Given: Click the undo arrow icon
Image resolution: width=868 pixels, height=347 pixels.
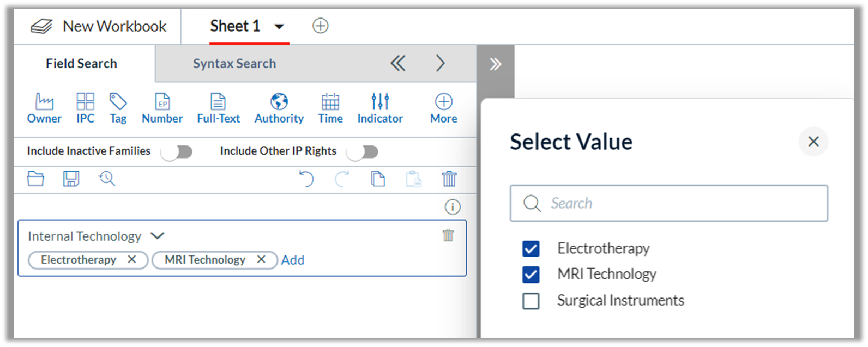Looking at the screenshot, I should click(x=306, y=179).
